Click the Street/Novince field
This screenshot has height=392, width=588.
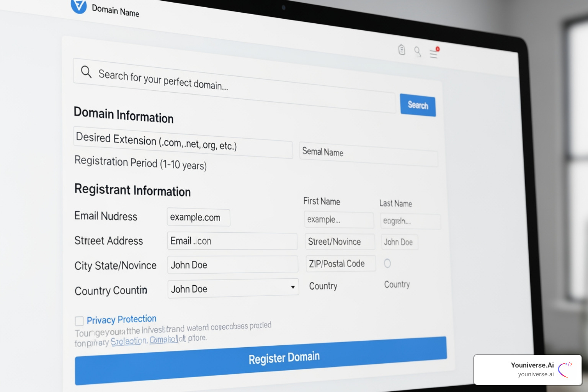coord(340,242)
